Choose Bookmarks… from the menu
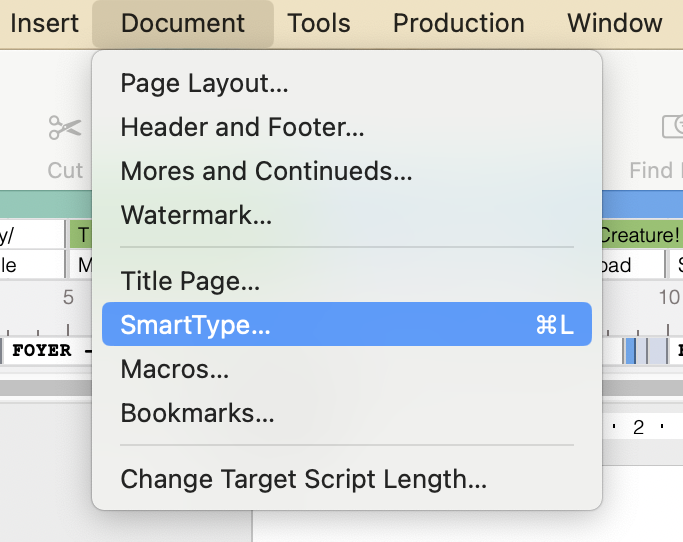683x542 pixels. [197, 413]
